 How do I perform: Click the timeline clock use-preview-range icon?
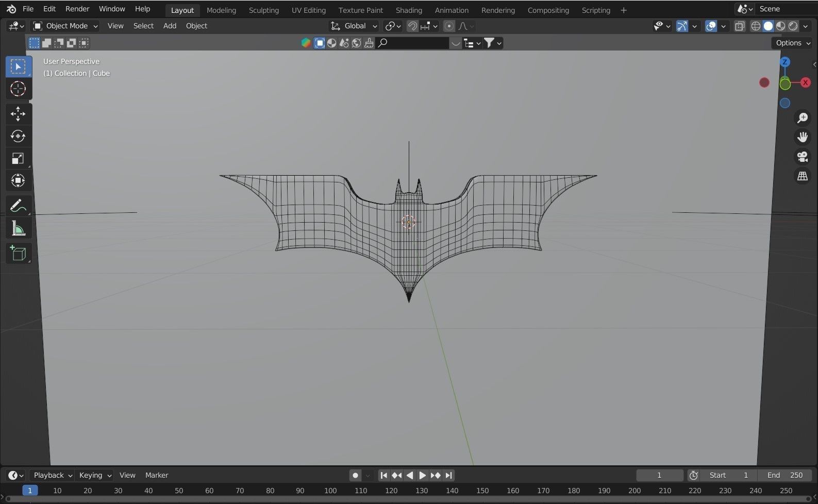694,475
